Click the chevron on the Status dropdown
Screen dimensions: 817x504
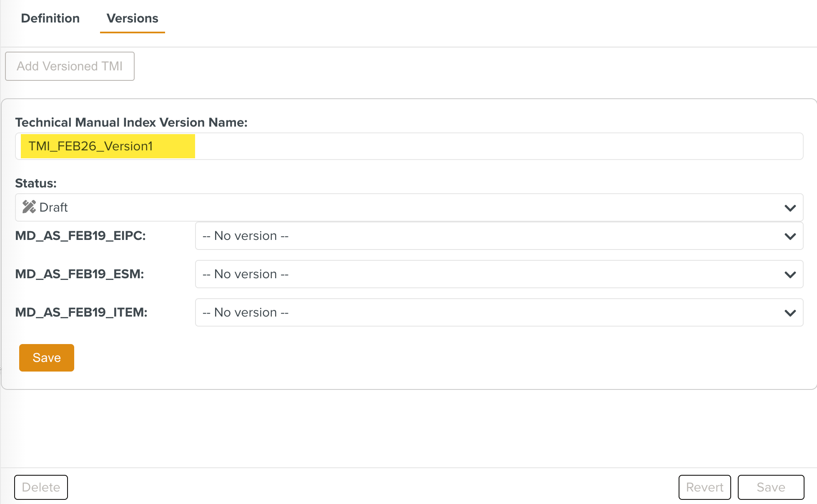click(x=789, y=207)
